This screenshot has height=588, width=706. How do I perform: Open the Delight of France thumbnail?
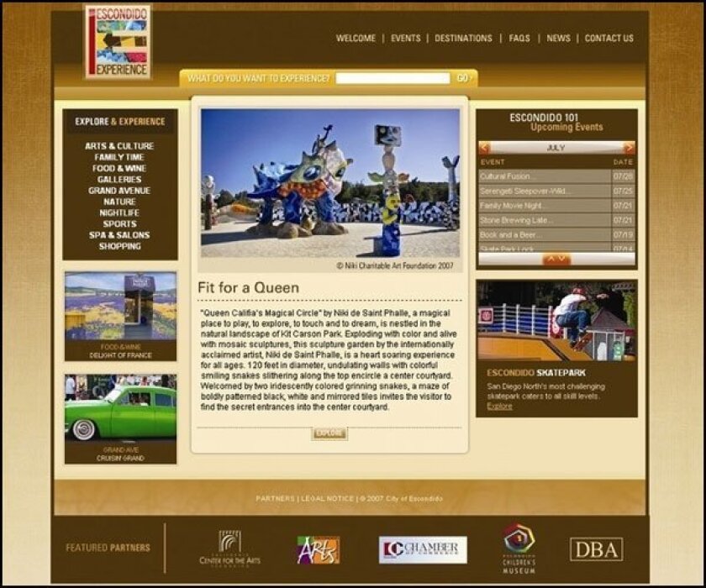point(121,306)
